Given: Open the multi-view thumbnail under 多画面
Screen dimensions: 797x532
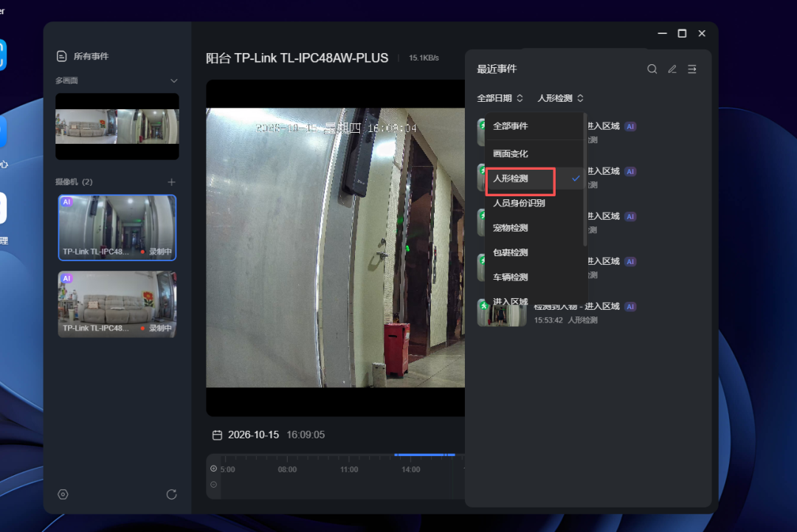Looking at the screenshot, I should pos(117,126).
